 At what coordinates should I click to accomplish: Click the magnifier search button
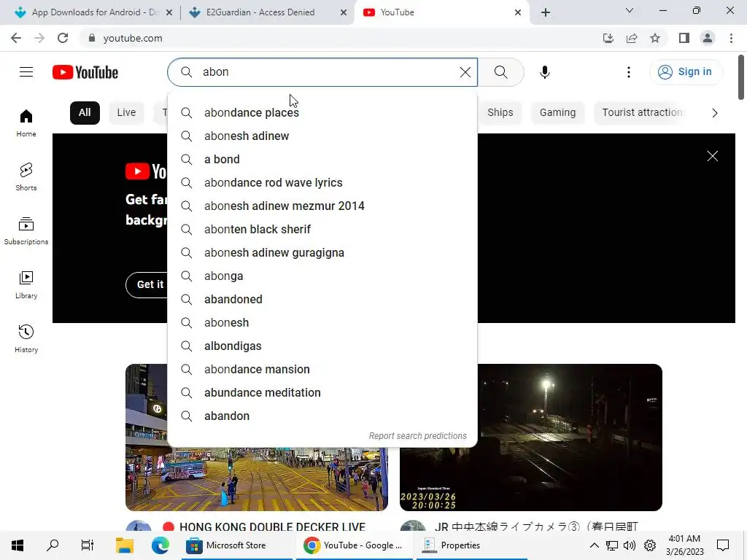pos(500,72)
